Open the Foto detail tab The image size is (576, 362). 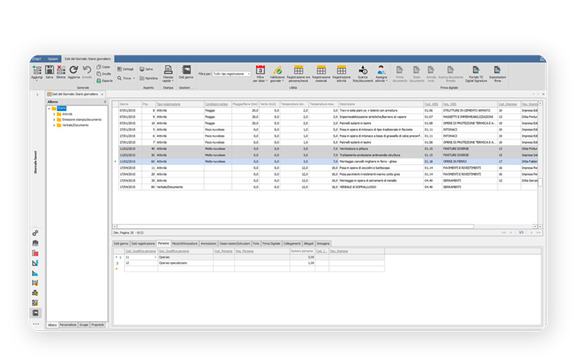256,244
